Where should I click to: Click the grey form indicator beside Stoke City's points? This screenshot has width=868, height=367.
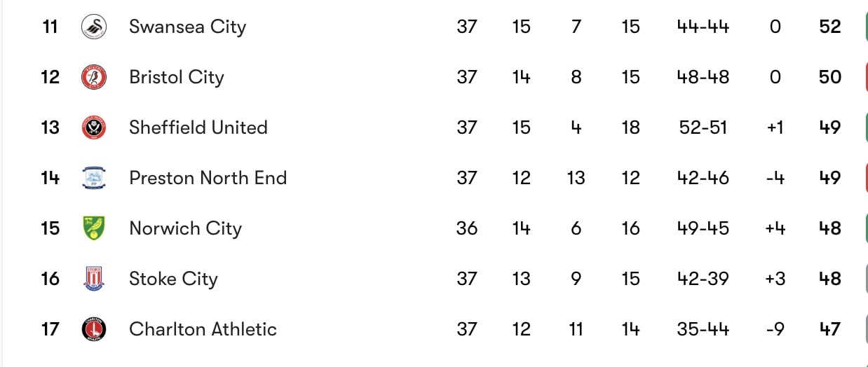(x=864, y=279)
